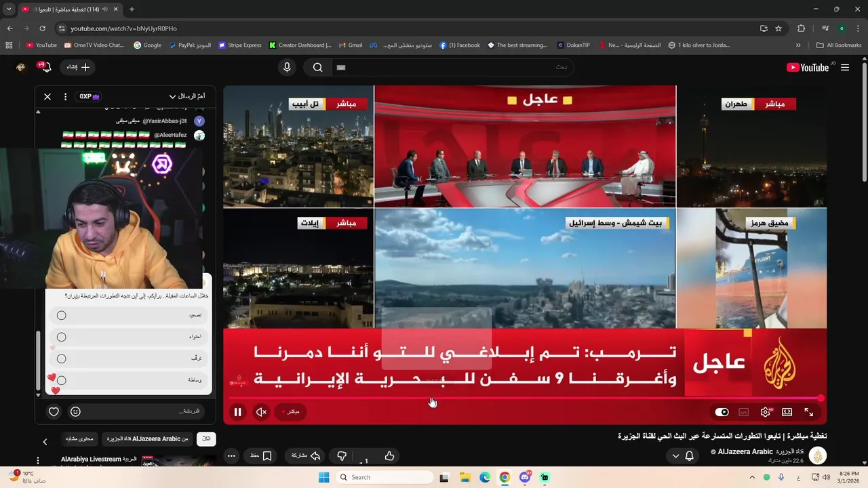Screen dimensions: 868x488
Task: Open the Windows Start menu
Action: 324,477
